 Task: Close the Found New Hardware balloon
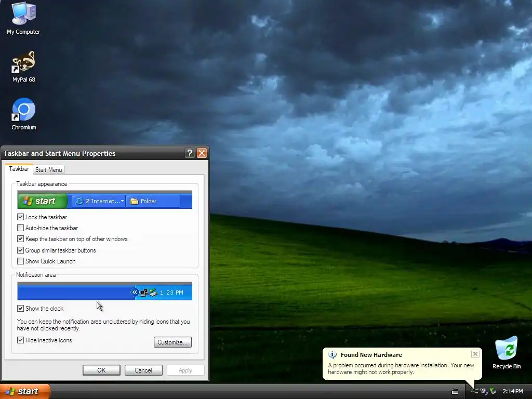point(475,354)
